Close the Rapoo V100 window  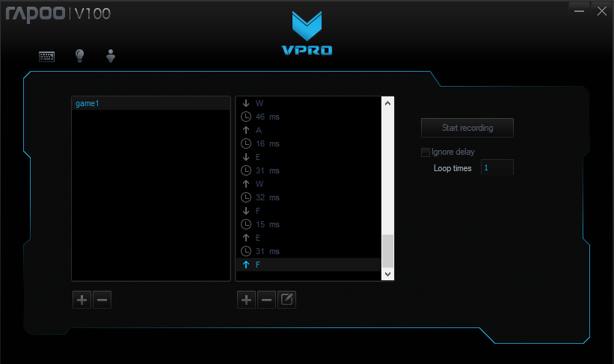tap(602, 11)
